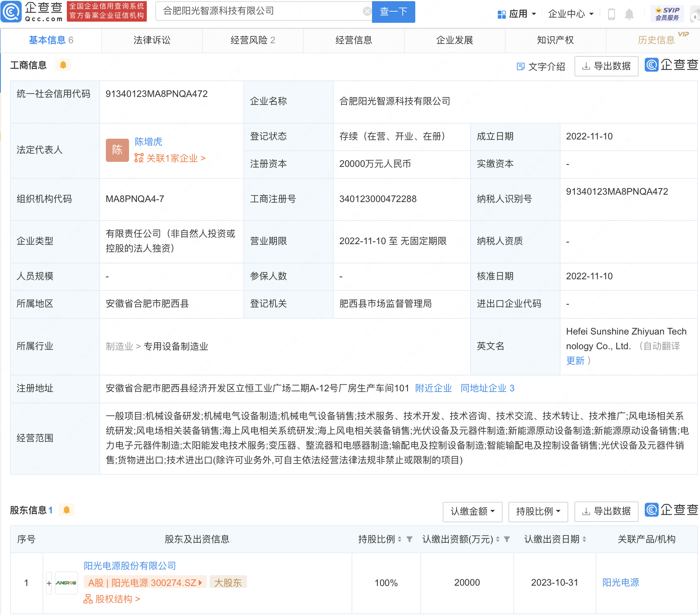Toggle 工商信息 monitoring bell icon
700x615 pixels.
[63, 65]
